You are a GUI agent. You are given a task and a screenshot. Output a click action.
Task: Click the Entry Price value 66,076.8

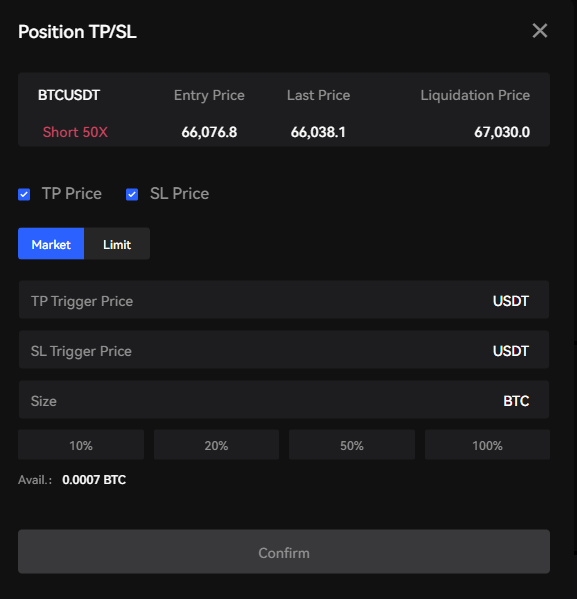coord(209,132)
